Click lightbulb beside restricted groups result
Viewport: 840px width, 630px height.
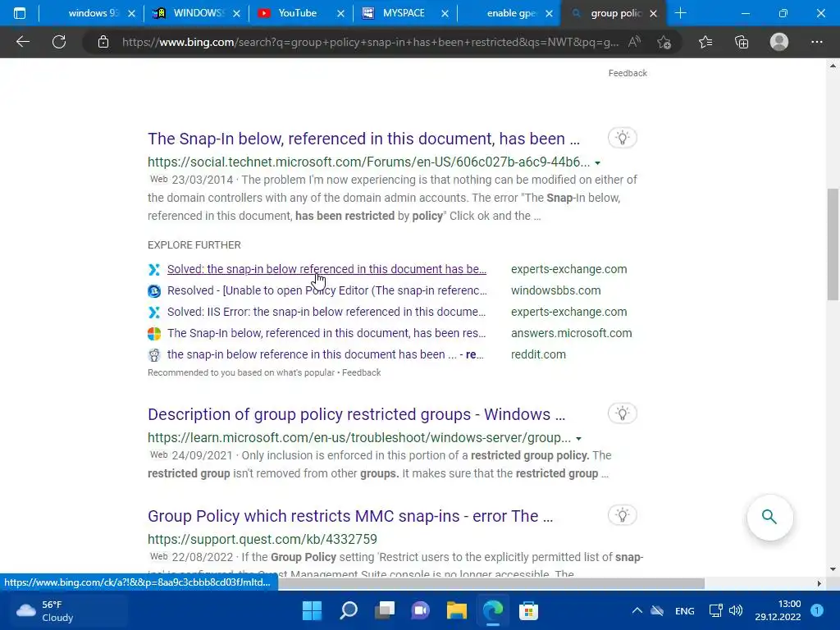click(622, 413)
